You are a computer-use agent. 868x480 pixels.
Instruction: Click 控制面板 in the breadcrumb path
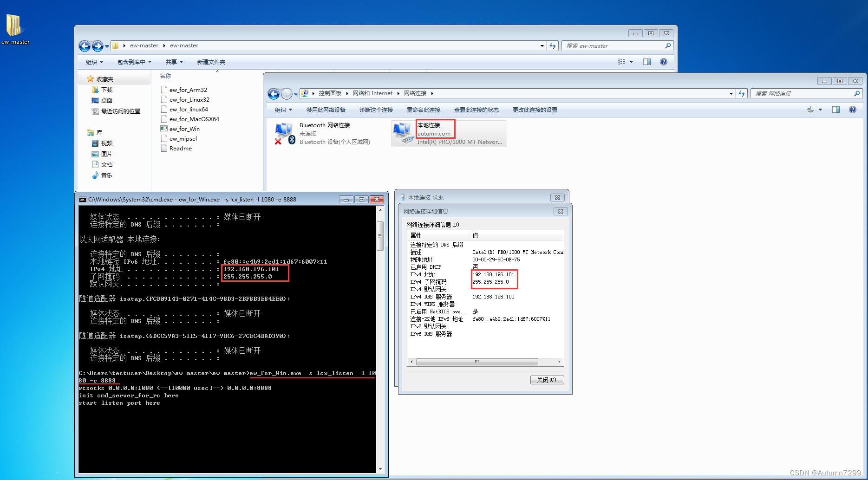point(330,93)
